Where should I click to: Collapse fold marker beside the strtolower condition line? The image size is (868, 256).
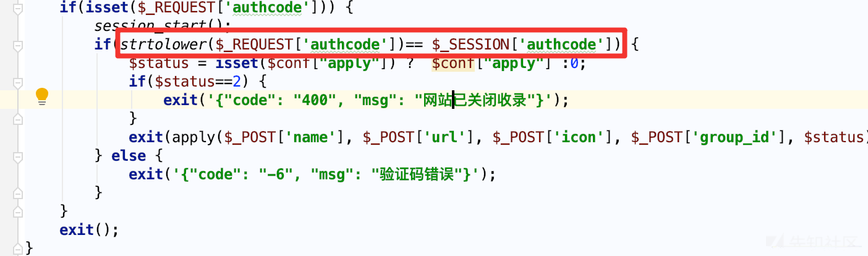(x=19, y=45)
